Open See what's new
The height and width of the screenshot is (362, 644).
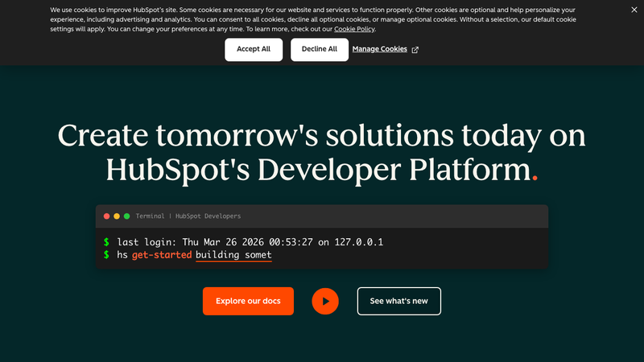pos(398,301)
